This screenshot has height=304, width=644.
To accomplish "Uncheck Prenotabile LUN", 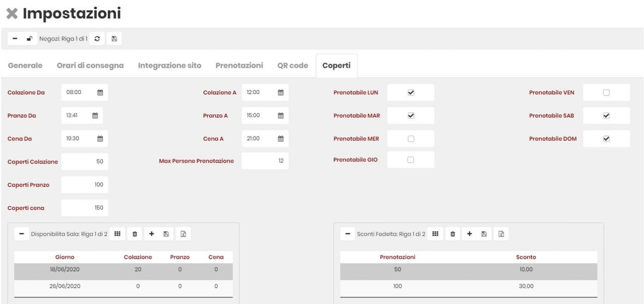I will click(x=410, y=92).
